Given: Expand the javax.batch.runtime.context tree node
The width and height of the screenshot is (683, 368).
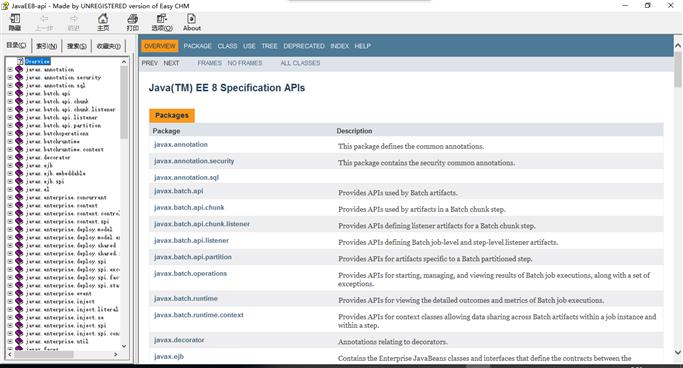Looking at the screenshot, I should (10, 149).
